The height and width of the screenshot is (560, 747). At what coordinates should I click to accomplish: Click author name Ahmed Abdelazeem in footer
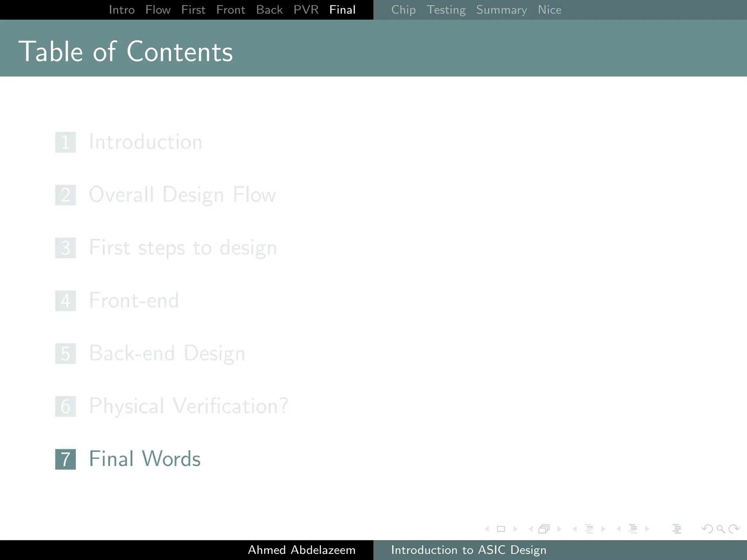click(x=302, y=550)
